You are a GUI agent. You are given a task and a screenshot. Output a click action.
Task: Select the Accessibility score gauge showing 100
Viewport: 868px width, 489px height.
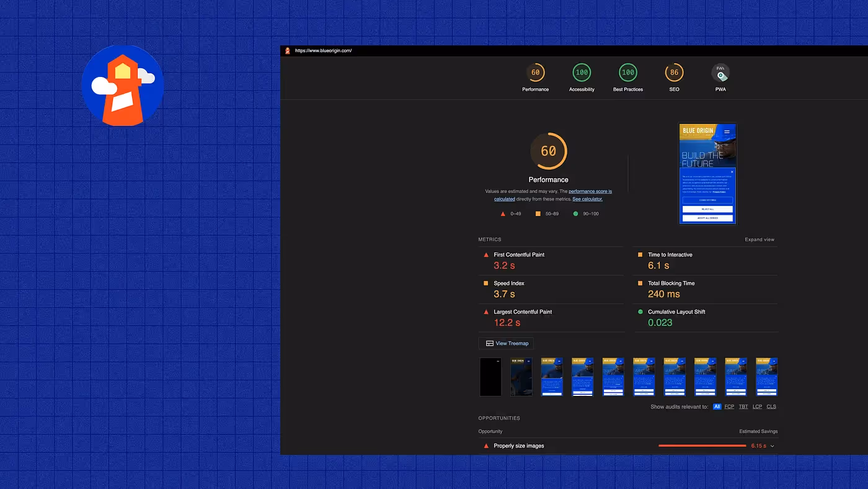tap(582, 73)
